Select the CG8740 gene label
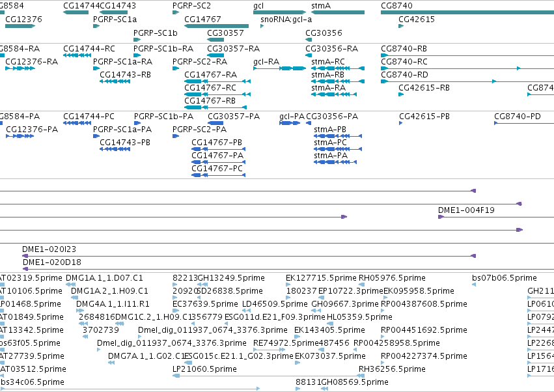This screenshot has width=554, height=392. tap(396, 6)
